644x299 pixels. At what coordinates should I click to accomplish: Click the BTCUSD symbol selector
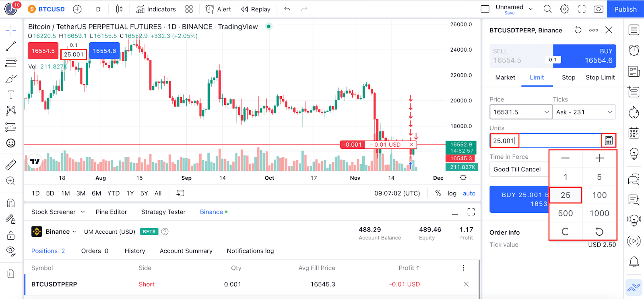point(47,9)
